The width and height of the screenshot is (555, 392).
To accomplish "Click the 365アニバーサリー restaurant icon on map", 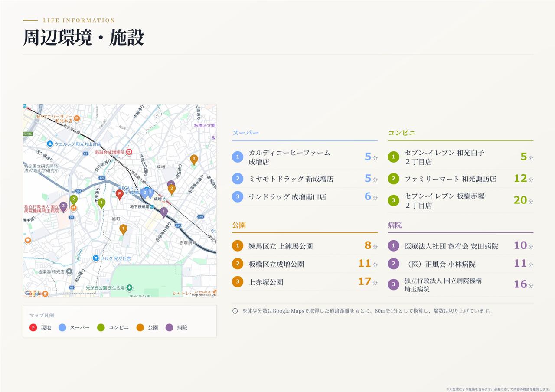I will [77, 118].
